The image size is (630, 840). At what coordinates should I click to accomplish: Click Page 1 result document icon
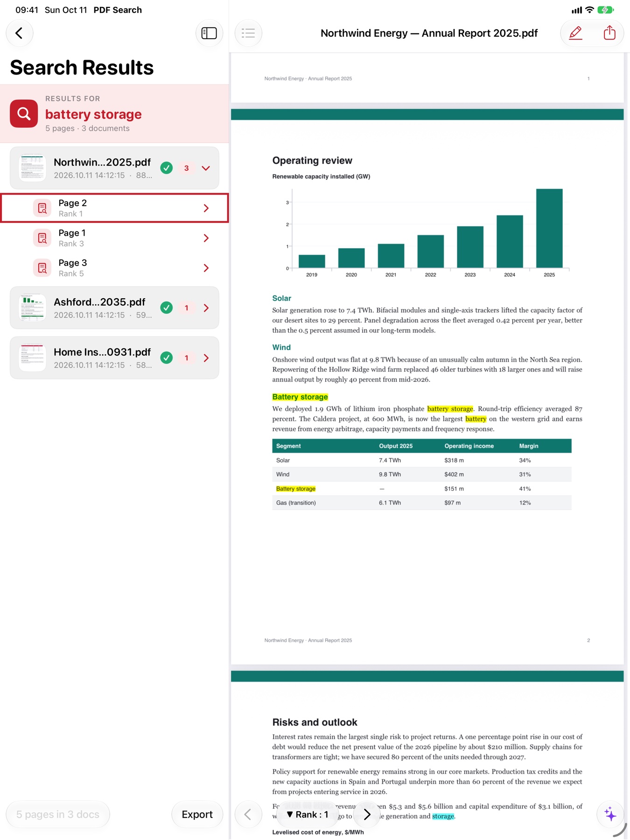click(x=42, y=238)
